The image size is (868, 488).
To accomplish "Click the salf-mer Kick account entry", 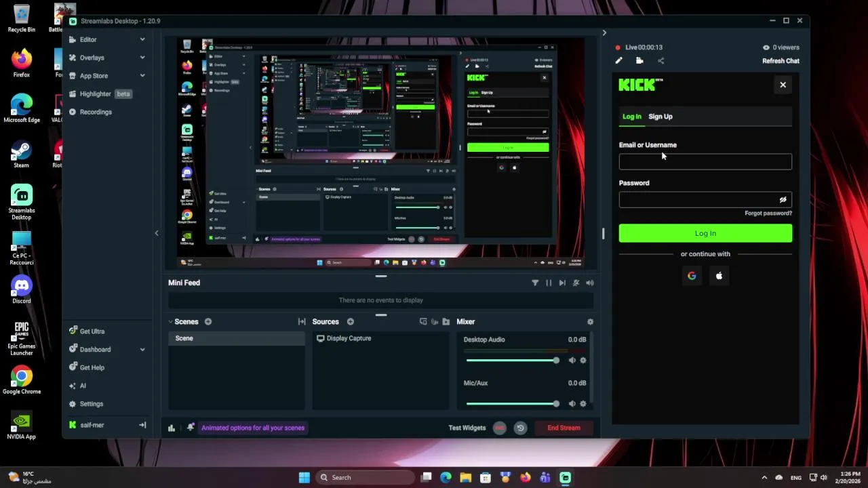I will [x=92, y=425].
